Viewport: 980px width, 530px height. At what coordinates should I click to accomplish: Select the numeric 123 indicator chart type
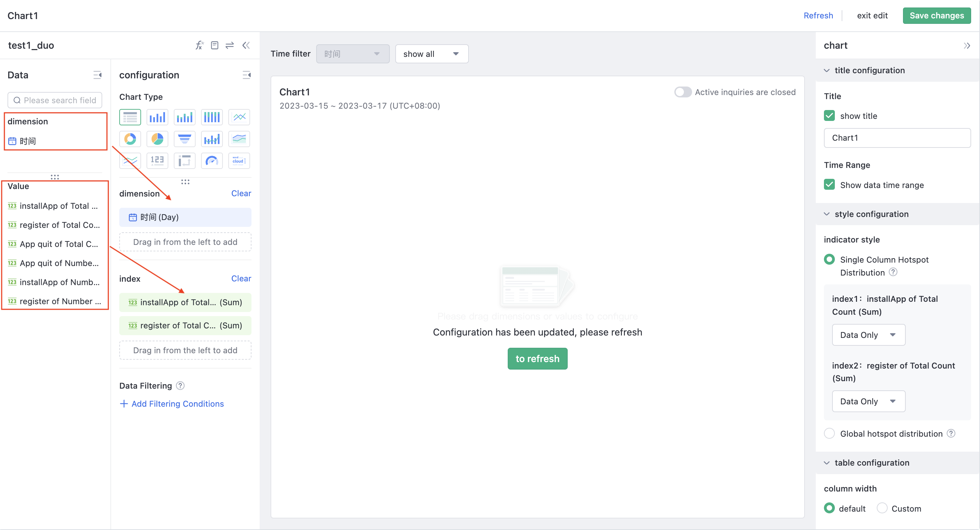pos(157,160)
